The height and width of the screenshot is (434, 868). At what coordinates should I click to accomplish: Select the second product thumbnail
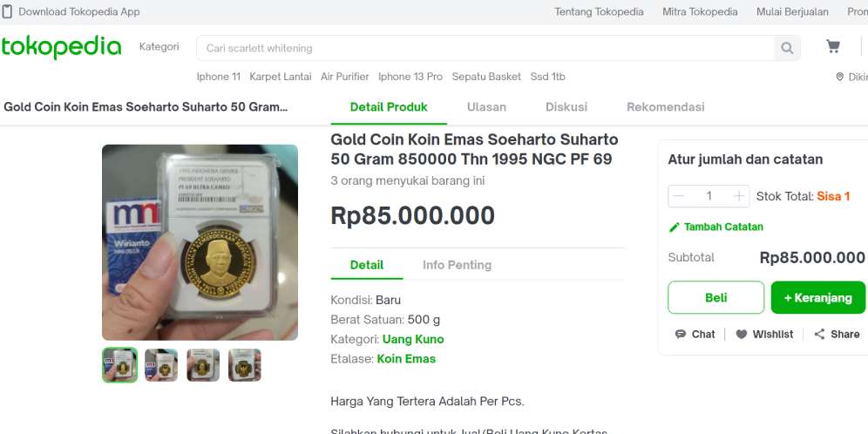pos(161,365)
